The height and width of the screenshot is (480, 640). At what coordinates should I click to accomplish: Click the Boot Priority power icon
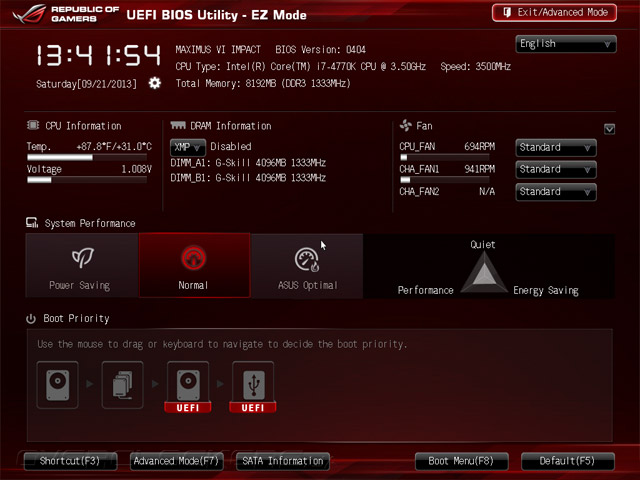(31, 318)
